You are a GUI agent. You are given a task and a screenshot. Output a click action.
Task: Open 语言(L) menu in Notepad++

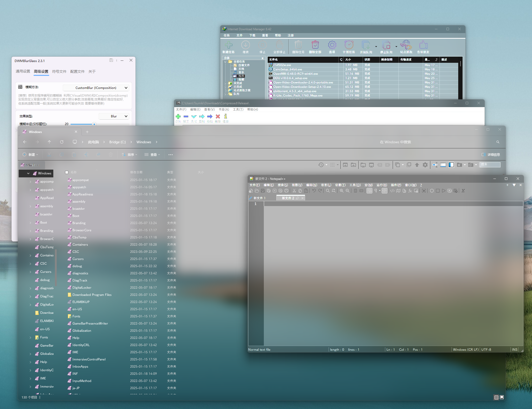(x=326, y=185)
